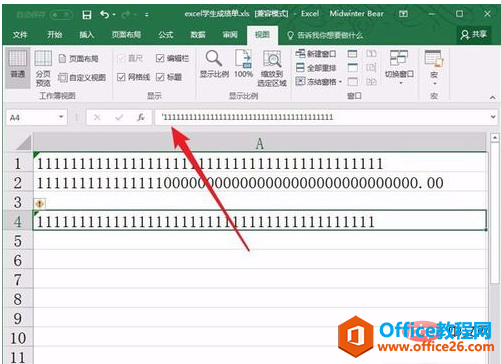This screenshot has width=501, height=364.
Task: Open the Zoom magnifier dialog
Action: pos(214,64)
